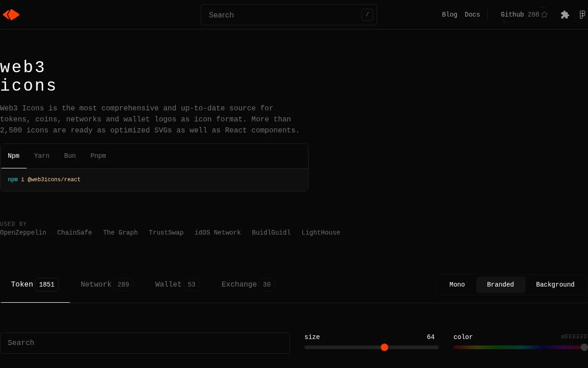Click LightHouse in the Used By list
The image size is (588, 368).
tap(321, 233)
